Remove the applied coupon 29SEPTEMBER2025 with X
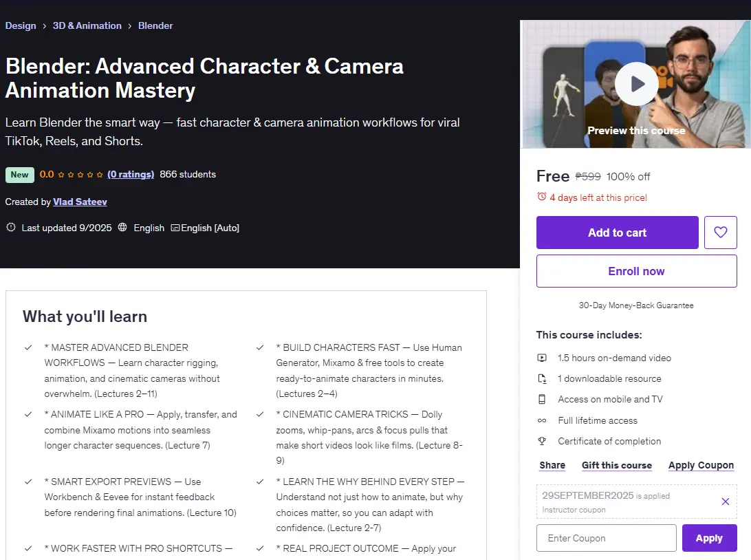The height and width of the screenshot is (560, 751). pyautogui.click(x=725, y=502)
